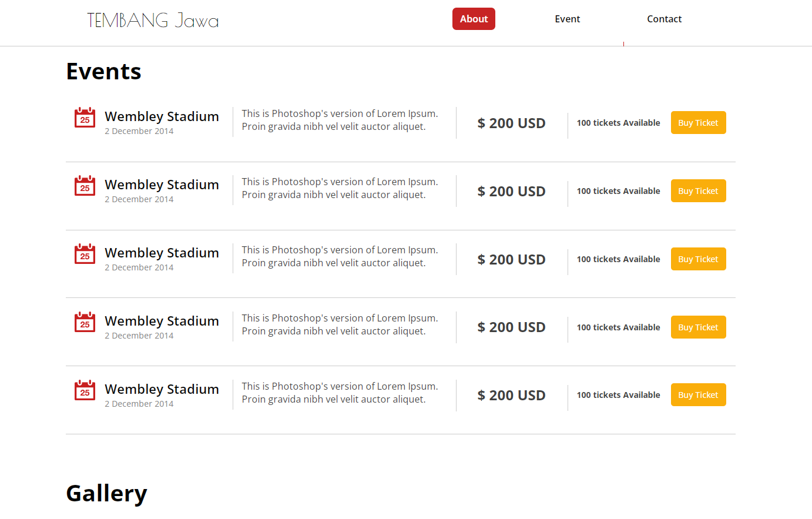Screen dimensions: 812x519
Task: Click the TEMBANG Jawa site logo
Action: point(153,21)
